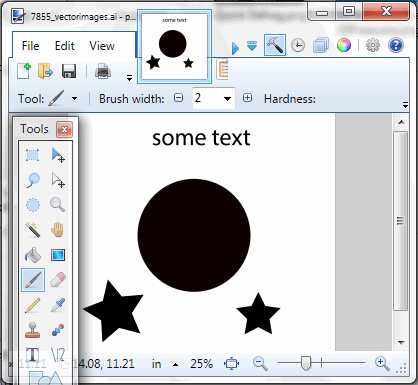The image size is (418, 385).
Task: Select the Eraser tool
Action: (58, 280)
